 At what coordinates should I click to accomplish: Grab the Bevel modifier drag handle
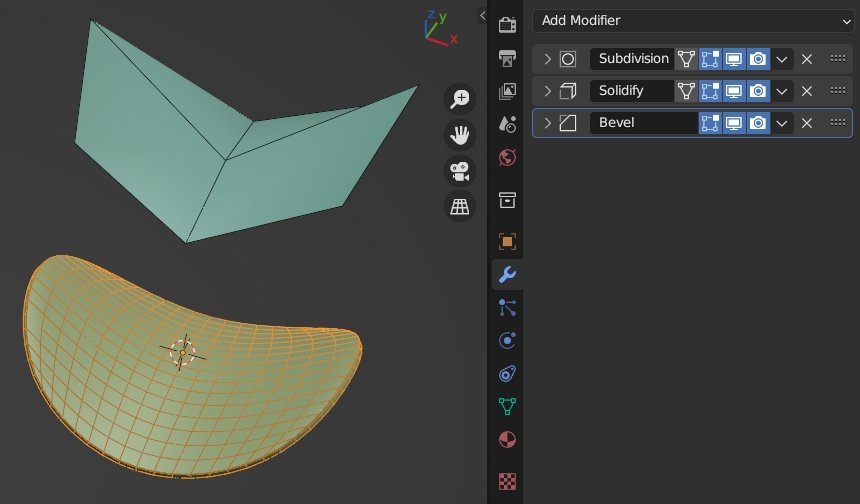click(838, 122)
